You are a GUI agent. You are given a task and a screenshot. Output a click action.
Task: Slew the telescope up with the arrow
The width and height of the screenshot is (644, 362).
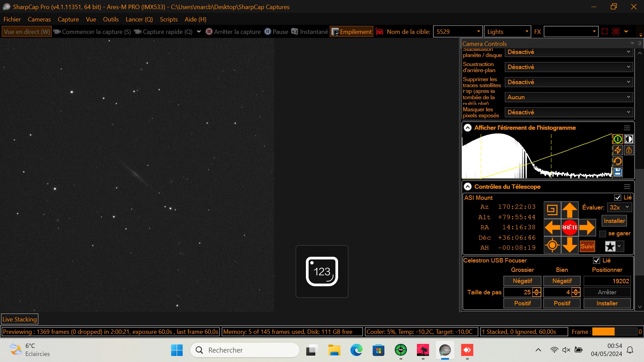tap(569, 210)
